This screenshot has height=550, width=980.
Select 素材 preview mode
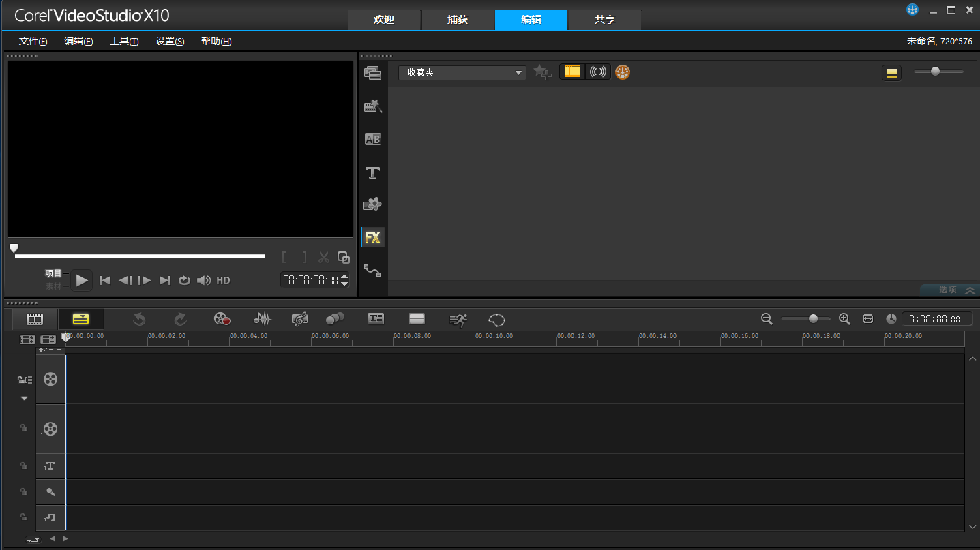[x=53, y=287]
